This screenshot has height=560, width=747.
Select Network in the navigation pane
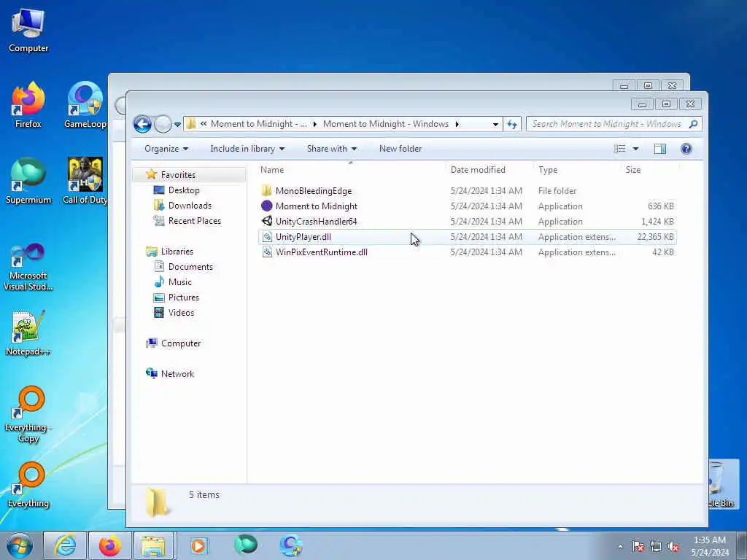pos(177,374)
